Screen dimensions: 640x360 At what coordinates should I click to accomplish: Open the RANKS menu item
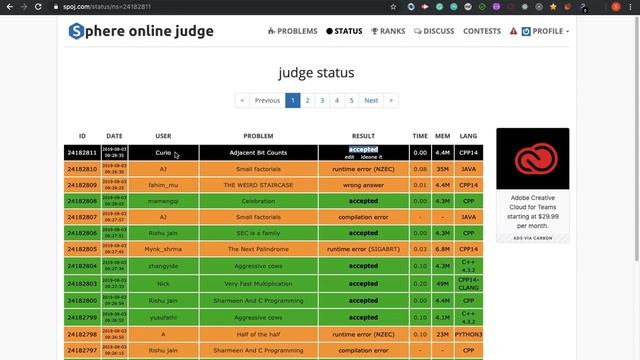[x=388, y=31]
